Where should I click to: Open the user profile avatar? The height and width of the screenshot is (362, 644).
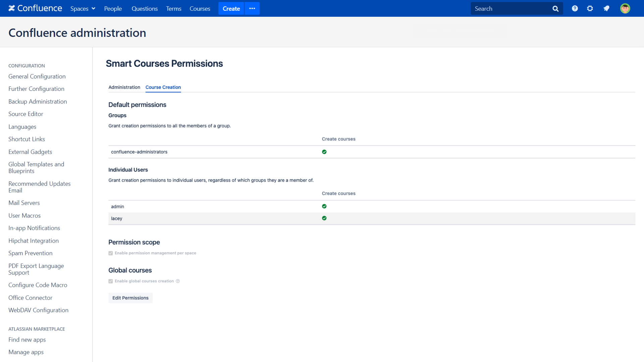click(625, 8)
